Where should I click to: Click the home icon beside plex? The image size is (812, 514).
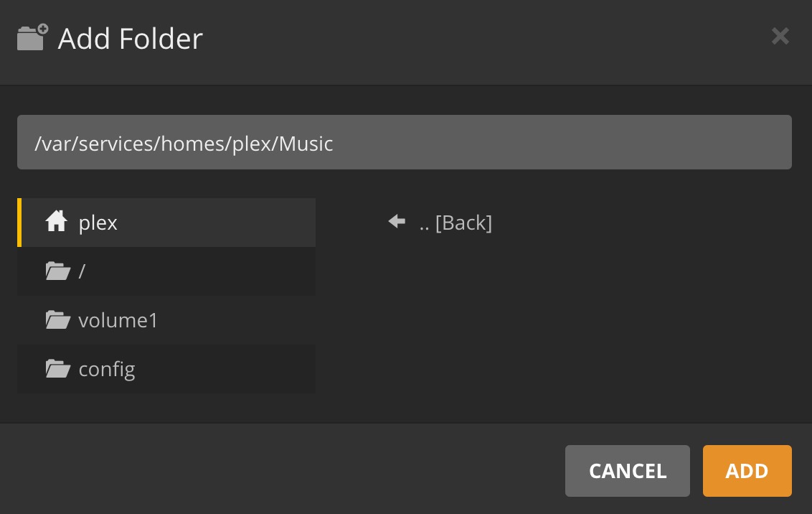coord(57,223)
